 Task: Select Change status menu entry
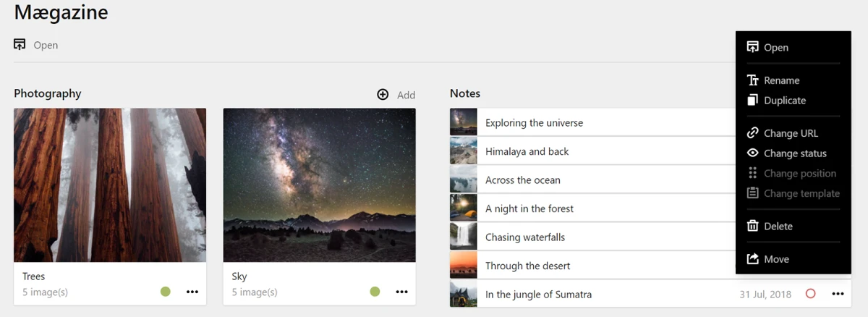[795, 153]
